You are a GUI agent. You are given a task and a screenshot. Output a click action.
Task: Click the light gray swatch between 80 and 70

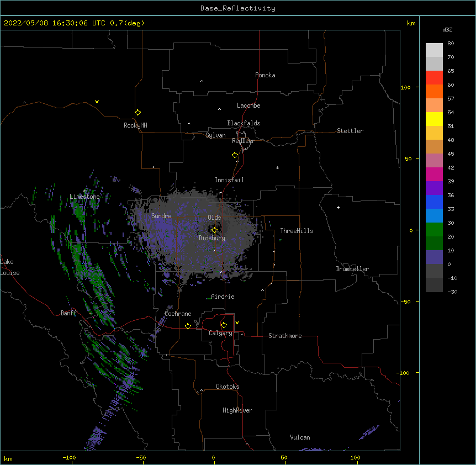point(434,50)
